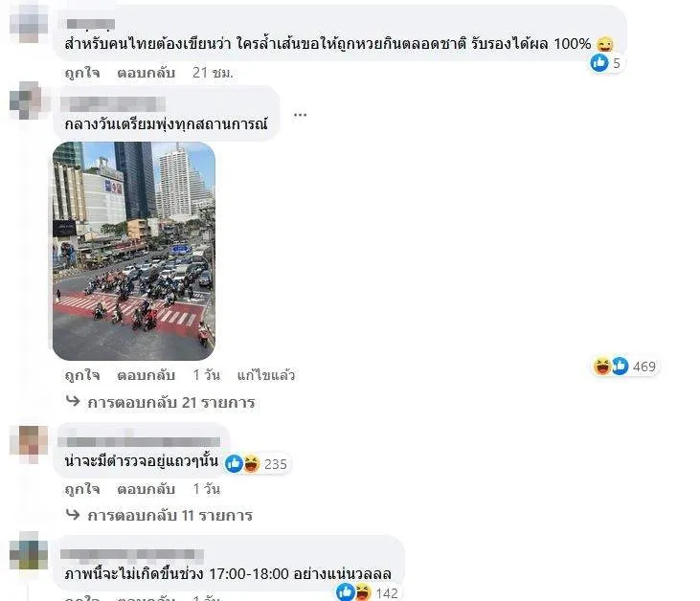
Task: Click the 21 ชม. timestamp
Action: (x=213, y=73)
